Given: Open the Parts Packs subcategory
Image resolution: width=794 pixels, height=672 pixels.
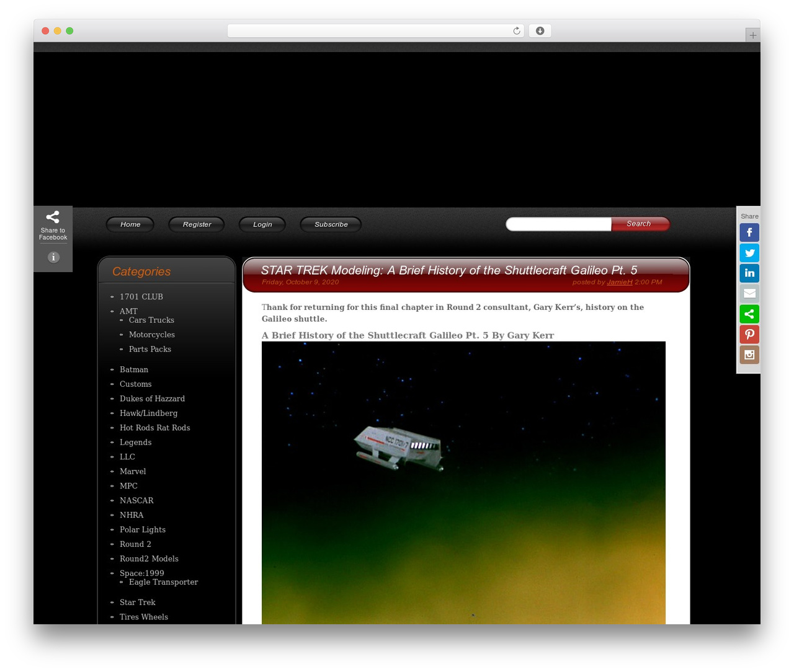Looking at the screenshot, I should tap(150, 349).
